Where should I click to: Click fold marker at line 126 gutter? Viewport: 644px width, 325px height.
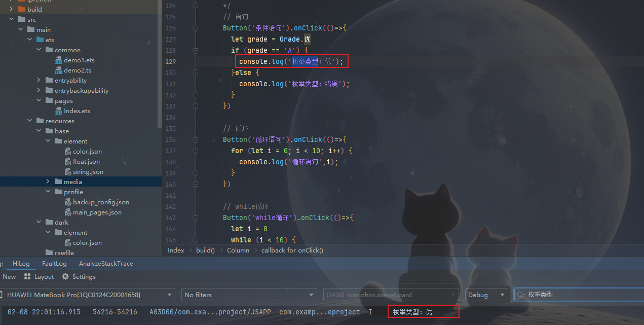tap(196, 28)
